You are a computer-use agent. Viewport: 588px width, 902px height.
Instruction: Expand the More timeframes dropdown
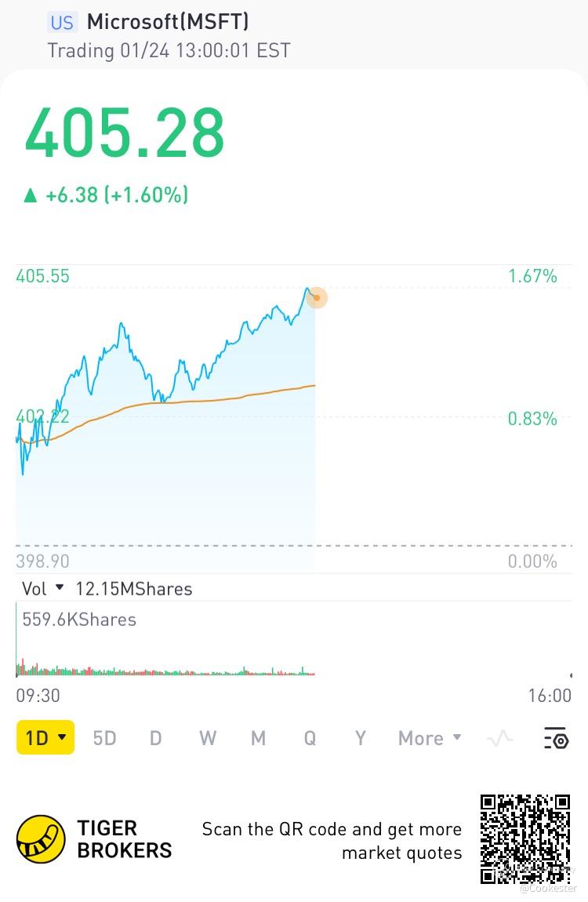430,738
